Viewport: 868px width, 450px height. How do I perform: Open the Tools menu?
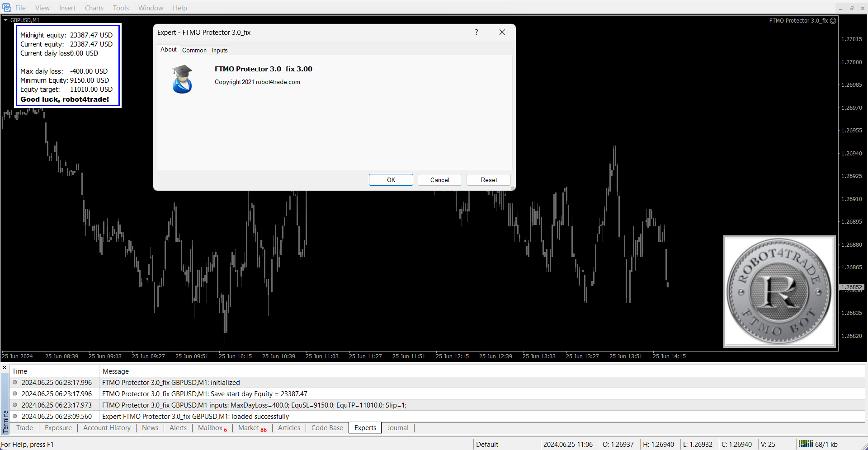tap(121, 8)
